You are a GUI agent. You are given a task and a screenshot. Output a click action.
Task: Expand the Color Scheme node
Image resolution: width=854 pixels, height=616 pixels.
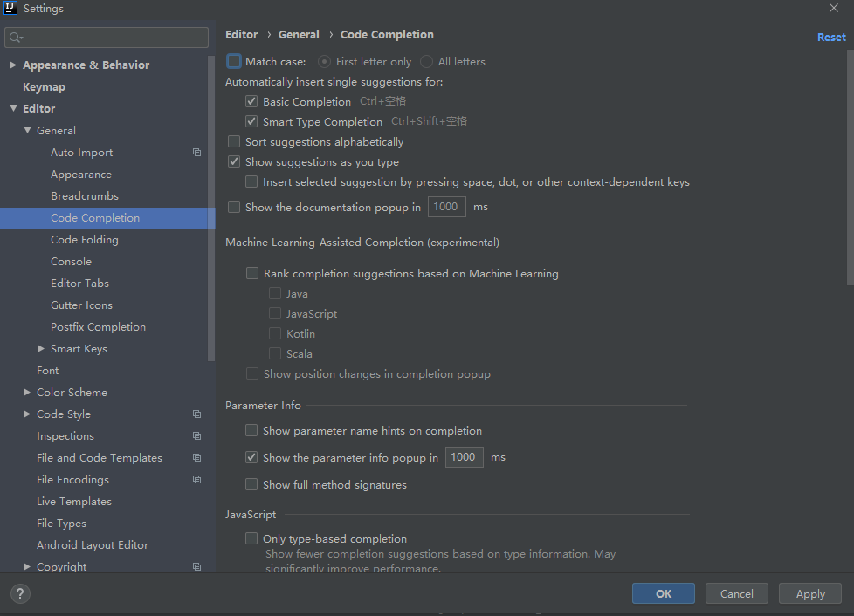(x=27, y=393)
